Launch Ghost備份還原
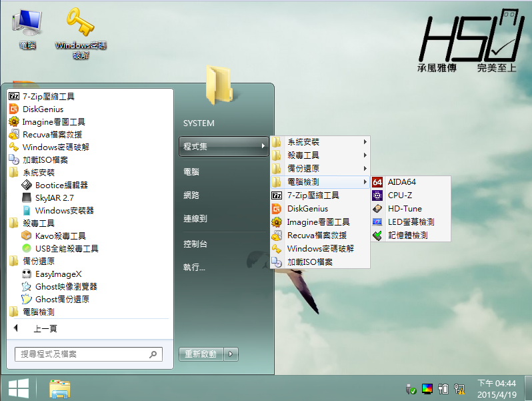The image size is (532, 401). 90,299
